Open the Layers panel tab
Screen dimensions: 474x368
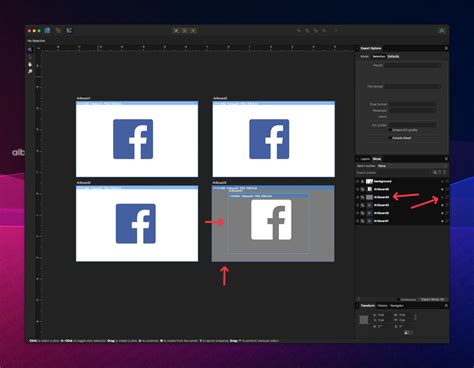(365, 159)
